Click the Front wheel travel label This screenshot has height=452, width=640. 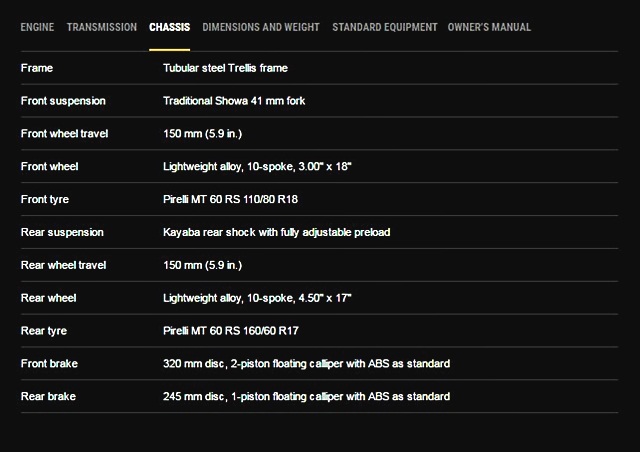tap(64, 134)
